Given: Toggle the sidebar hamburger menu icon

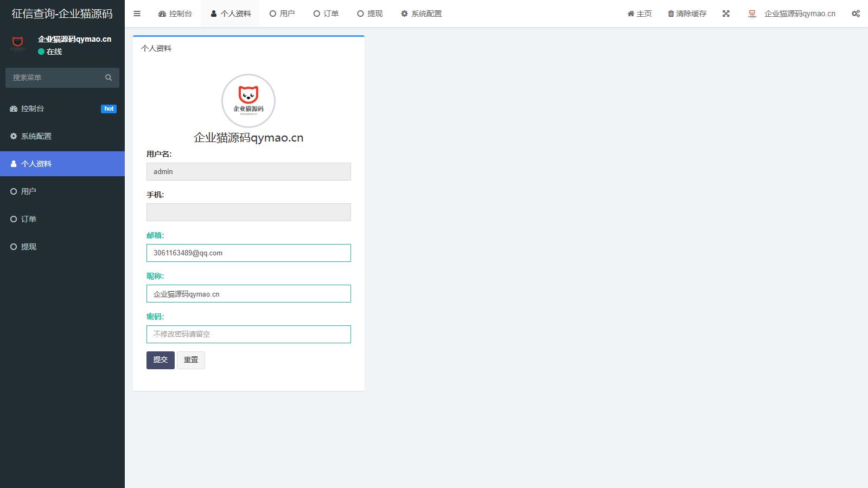Looking at the screenshot, I should pyautogui.click(x=137, y=14).
